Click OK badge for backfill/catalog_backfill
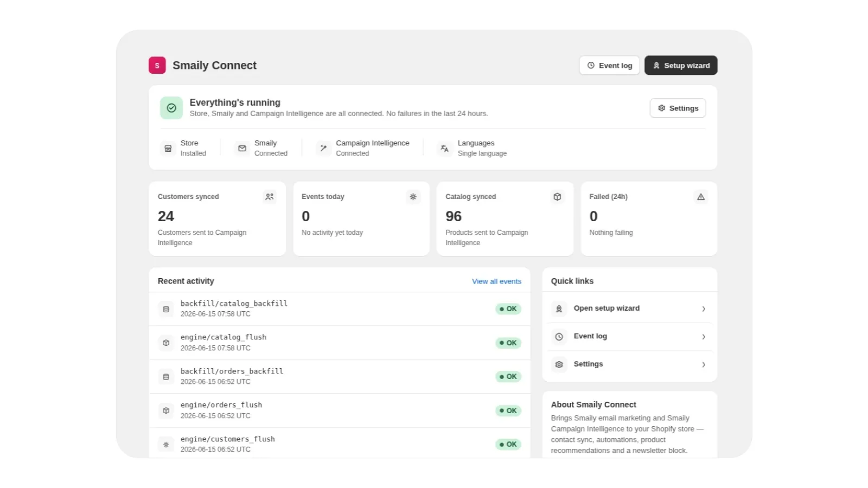 [508, 309]
